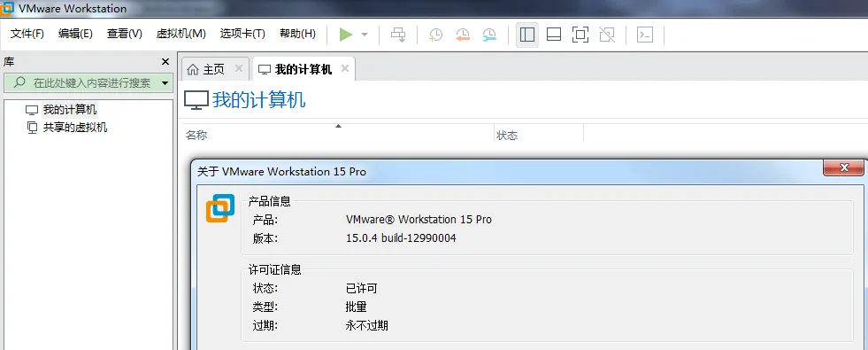Click the green power-on play button

[x=346, y=35]
